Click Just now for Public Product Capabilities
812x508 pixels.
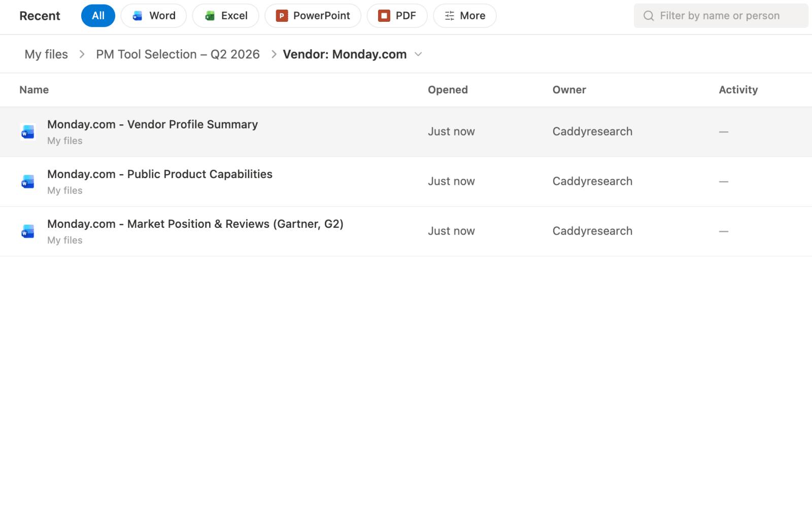(451, 181)
